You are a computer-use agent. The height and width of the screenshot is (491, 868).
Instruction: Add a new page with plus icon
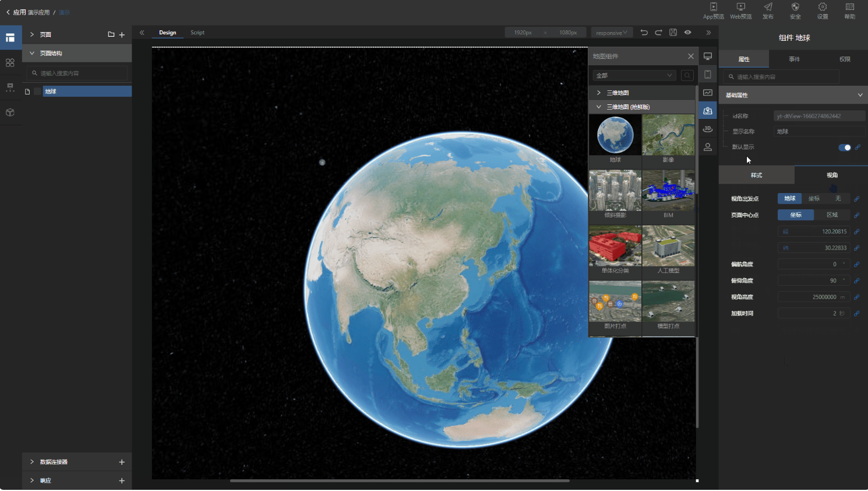click(x=122, y=34)
